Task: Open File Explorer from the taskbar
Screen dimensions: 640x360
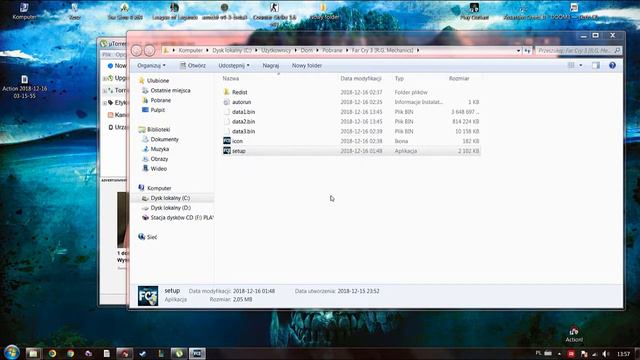Action: click(33, 353)
